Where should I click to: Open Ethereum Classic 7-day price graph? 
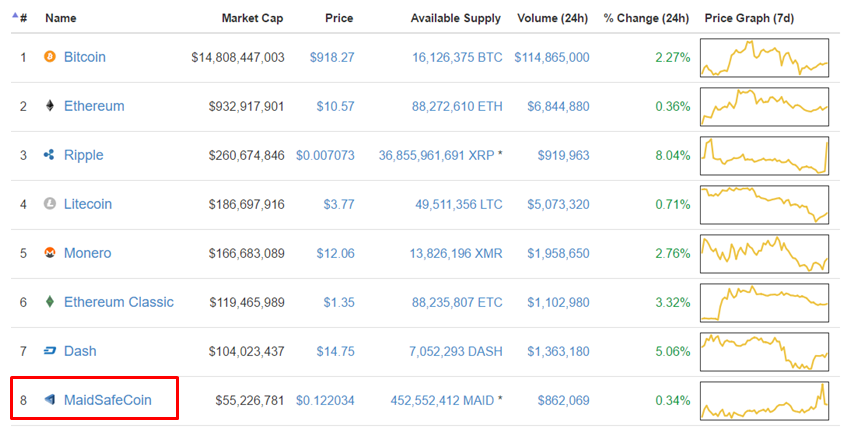(764, 303)
